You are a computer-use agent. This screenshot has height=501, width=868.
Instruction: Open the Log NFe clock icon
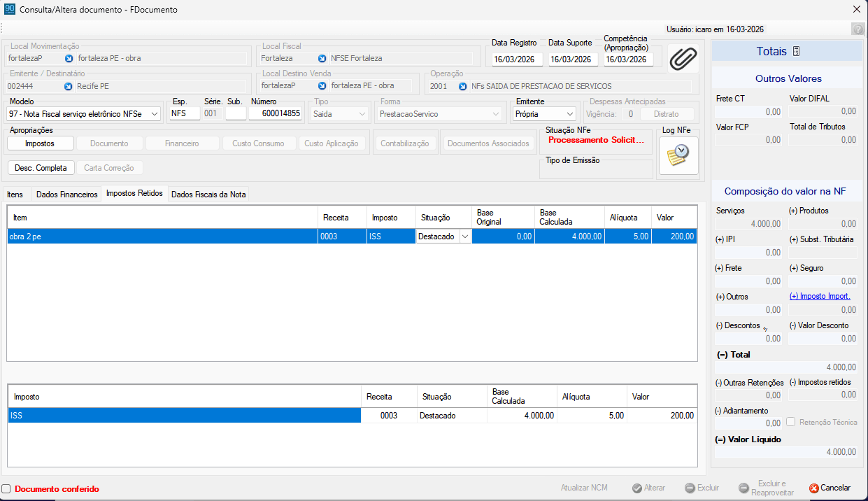click(x=678, y=155)
